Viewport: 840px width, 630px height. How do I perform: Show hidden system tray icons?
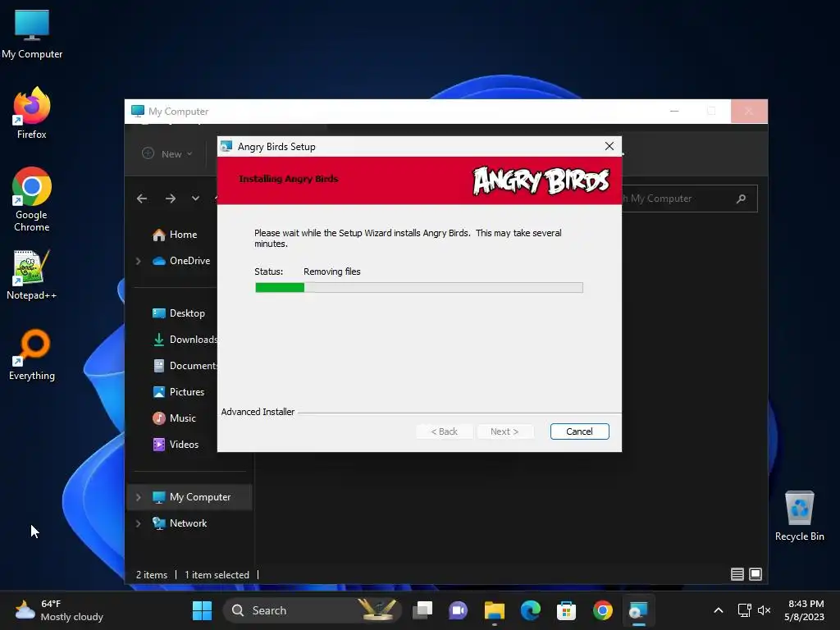[719, 610]
